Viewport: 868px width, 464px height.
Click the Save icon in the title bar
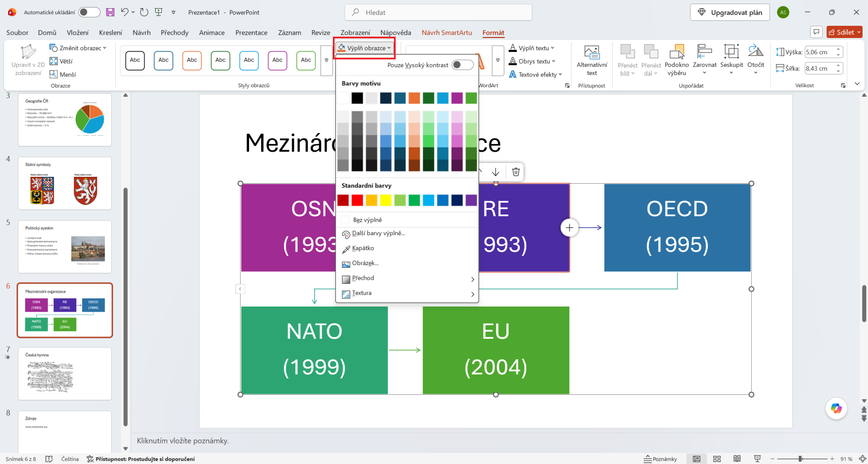click(110, 12)
